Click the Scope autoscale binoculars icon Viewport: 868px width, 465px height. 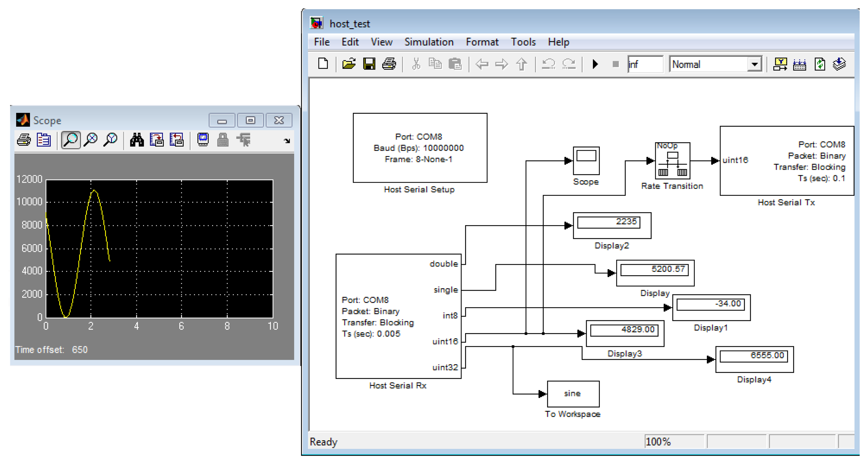coord(137,140)
